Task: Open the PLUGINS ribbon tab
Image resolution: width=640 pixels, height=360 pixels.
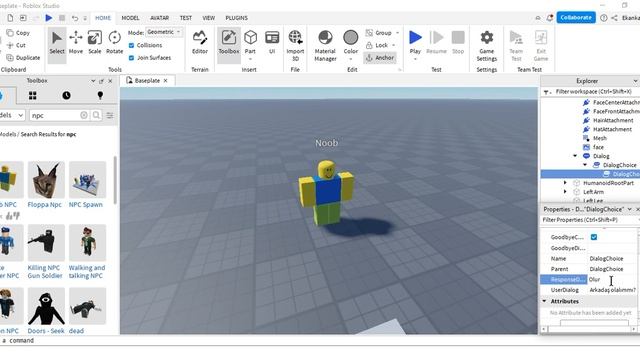Action: coord(236,18)
